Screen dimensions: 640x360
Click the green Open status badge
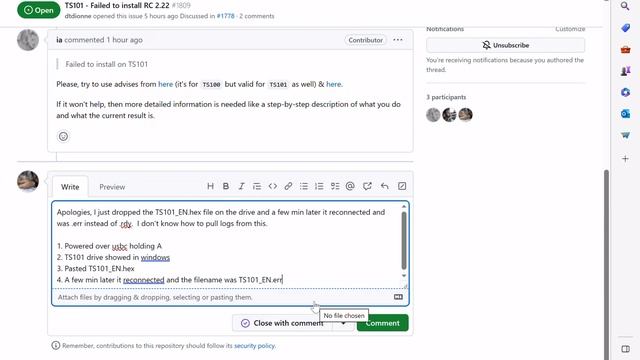[x=38, y=10]
